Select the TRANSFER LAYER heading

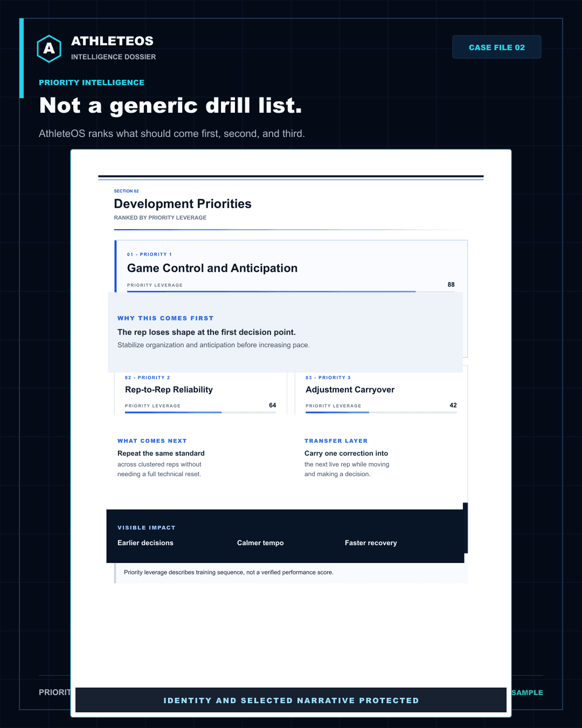click(x=336, y=441)
